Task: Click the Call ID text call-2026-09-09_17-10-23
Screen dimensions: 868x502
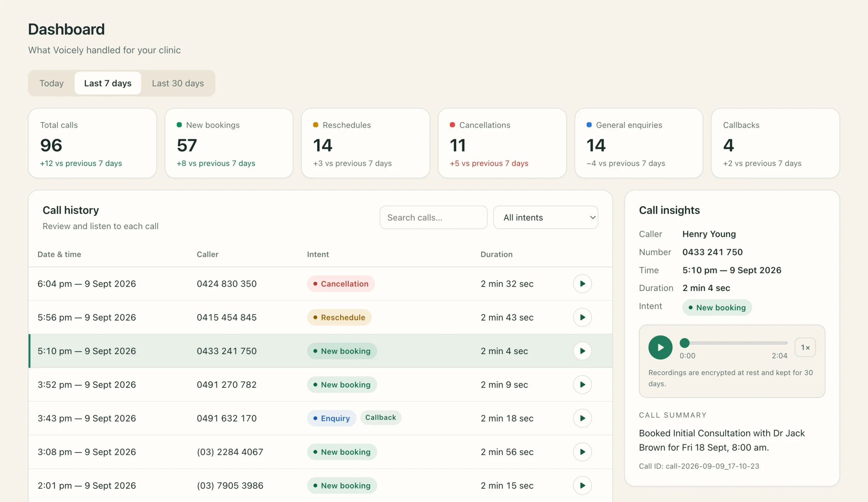Action: [699, 466]
